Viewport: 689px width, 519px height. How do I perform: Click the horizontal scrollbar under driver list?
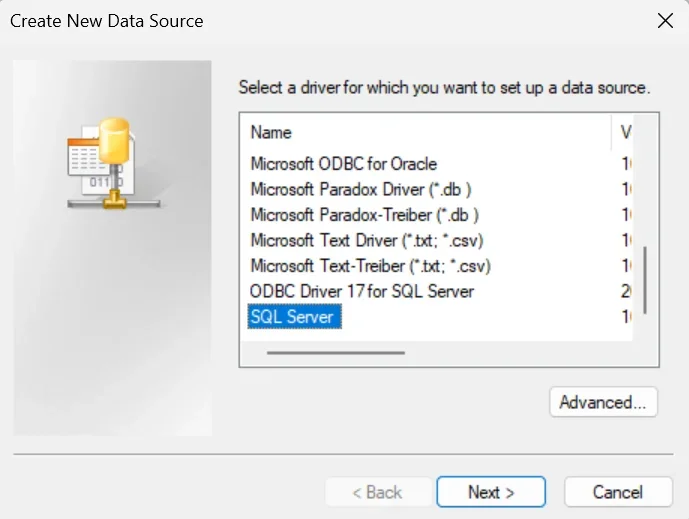coord(336,352)
